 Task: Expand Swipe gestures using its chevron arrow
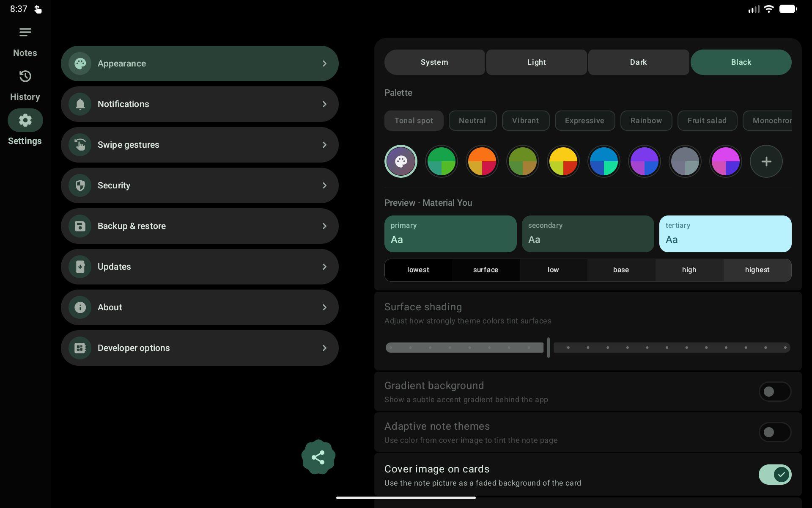324,145
